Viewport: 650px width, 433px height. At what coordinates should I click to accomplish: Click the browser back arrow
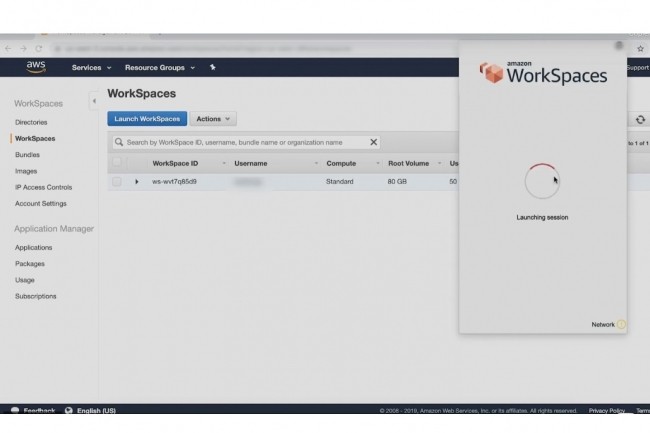[x=8, y=48]
